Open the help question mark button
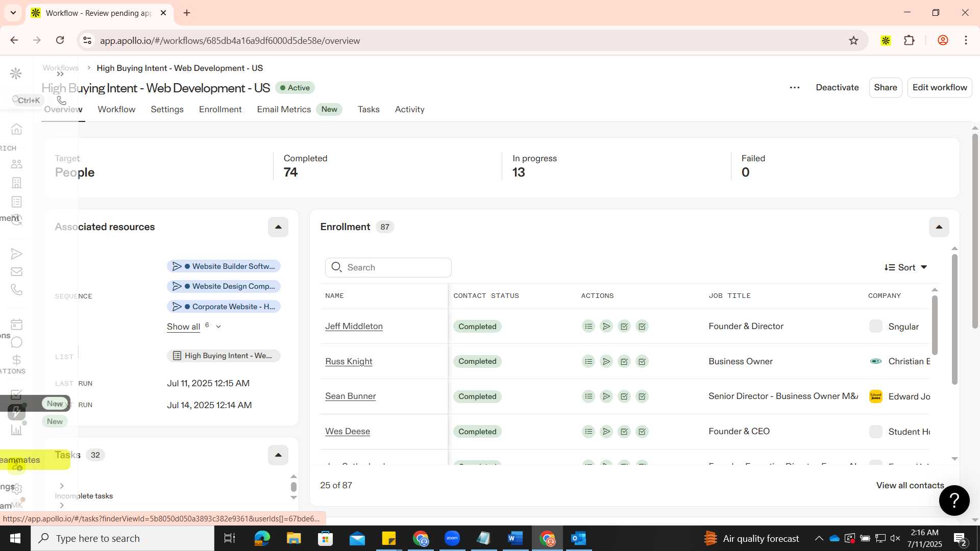The width and height of the screenshot is (980, 551). coord(954,500)
